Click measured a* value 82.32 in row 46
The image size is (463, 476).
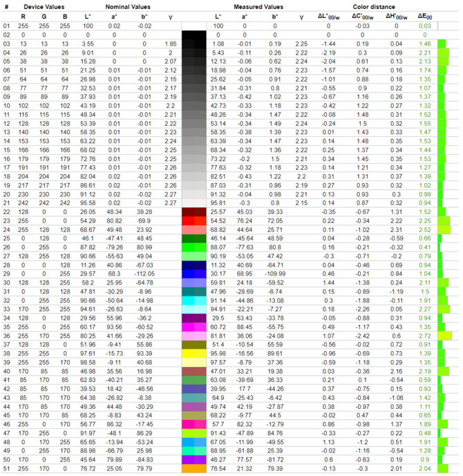[x=245, y=424]
